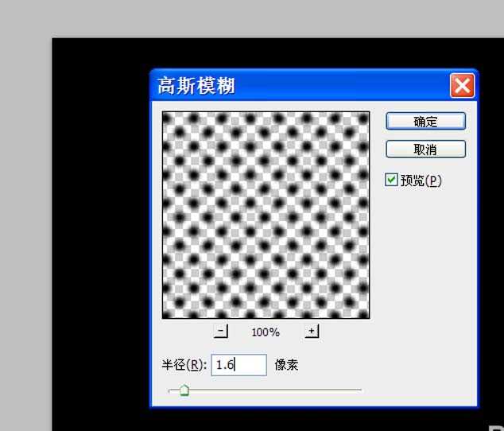The width and height of the screenshot is (504, 431).
Task: Click the blur preview thumbnail
Action: coord(266,215)
